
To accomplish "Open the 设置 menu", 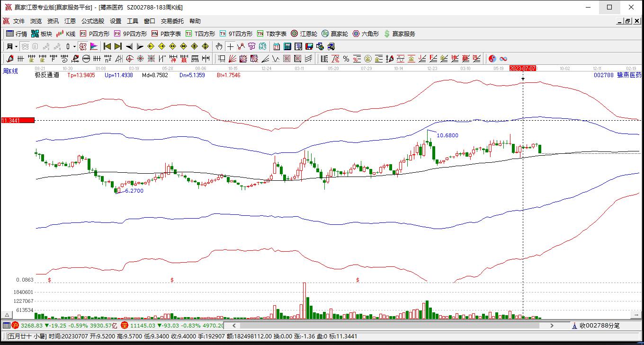I will (x=116, y=21).
